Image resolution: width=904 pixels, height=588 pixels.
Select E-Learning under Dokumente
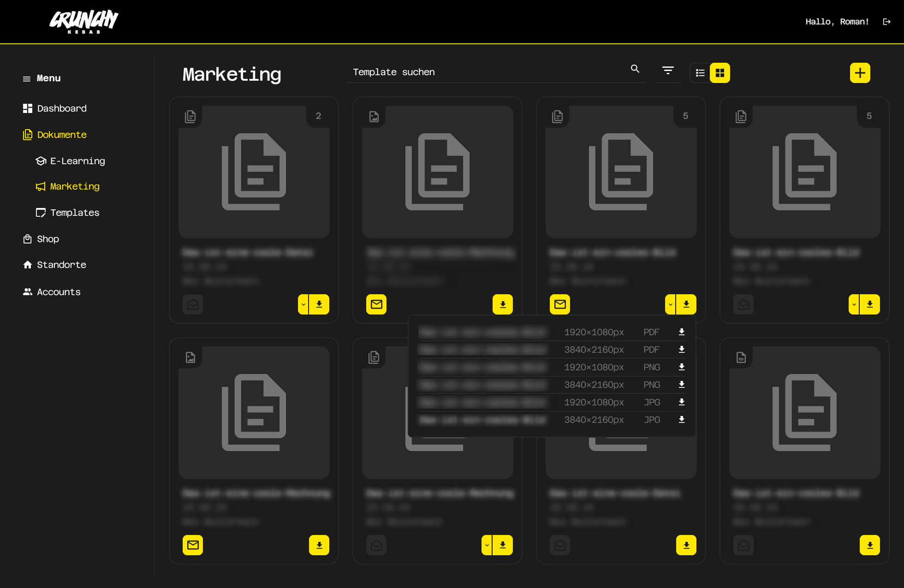[x=77, y=160]
